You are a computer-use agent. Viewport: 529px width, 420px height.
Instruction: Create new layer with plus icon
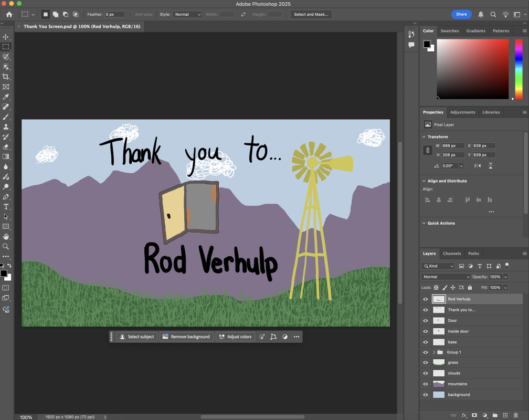point(505,415)
